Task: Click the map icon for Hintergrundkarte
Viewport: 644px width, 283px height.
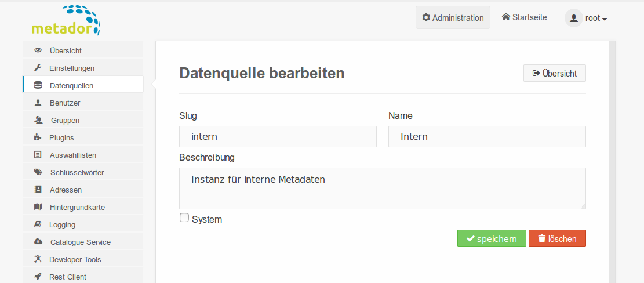Action: (38, 207)
